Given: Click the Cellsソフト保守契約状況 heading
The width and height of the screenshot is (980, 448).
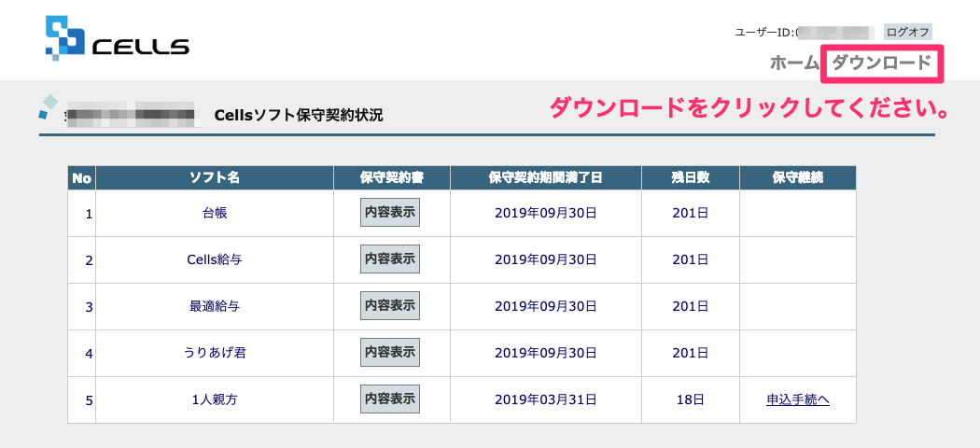Looking at the screenshot, I should click(298, 116).
